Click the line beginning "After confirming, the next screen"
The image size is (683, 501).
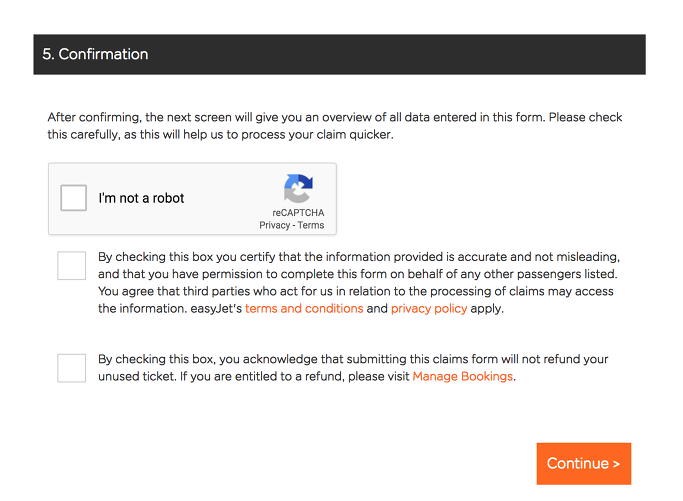[335, 117]
